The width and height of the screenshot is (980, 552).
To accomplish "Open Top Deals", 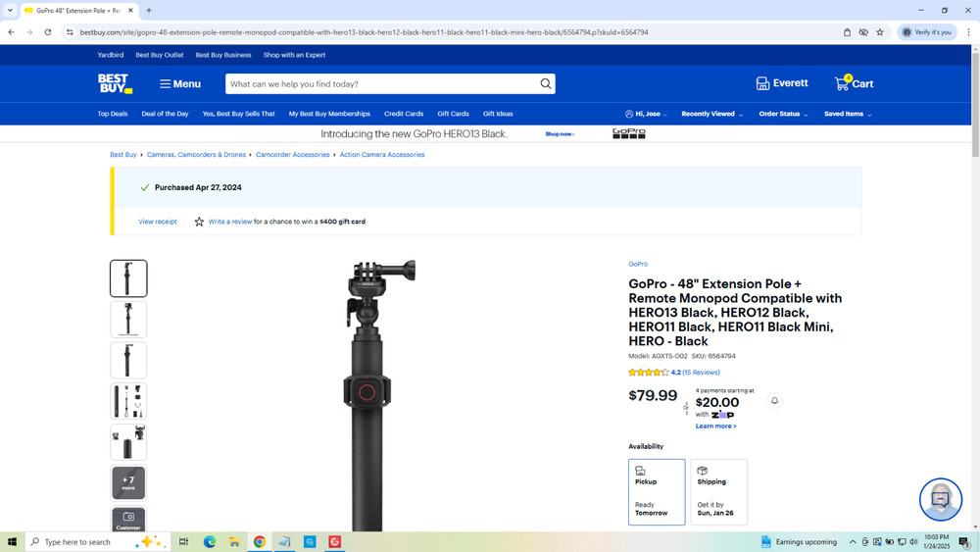I will pos(113,114).
